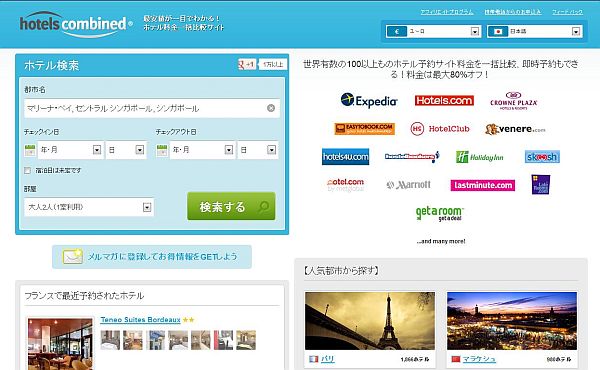Open the Paris city link
This screenshot has width=600, height=370.
coord(327,359)
